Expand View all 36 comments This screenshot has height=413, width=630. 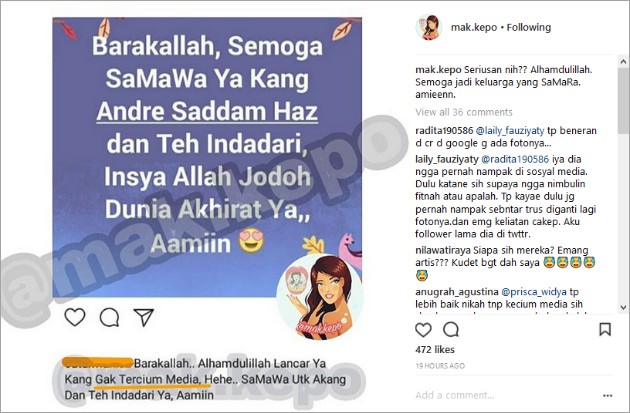[x=464, y=112]
